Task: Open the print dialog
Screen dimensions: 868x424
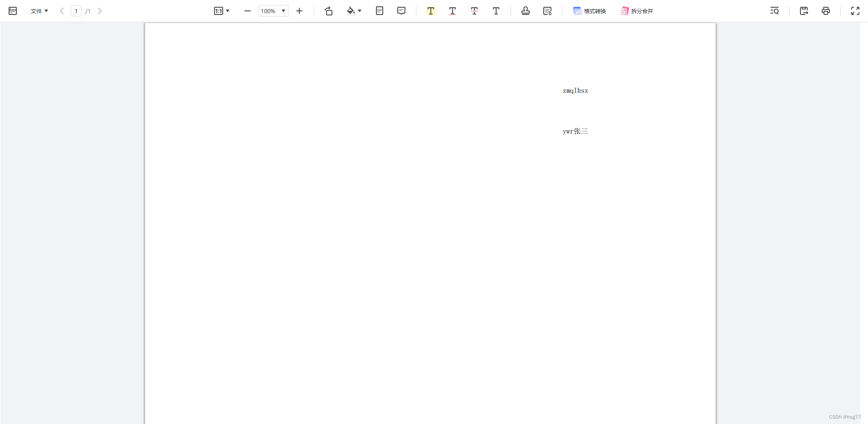Action: pyautogui.click(x=826, y=10)
